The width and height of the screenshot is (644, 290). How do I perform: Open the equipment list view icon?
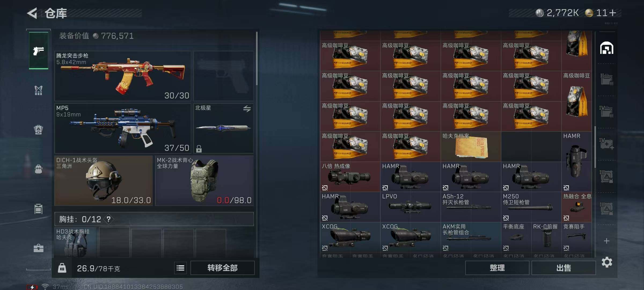coord(180,268)
